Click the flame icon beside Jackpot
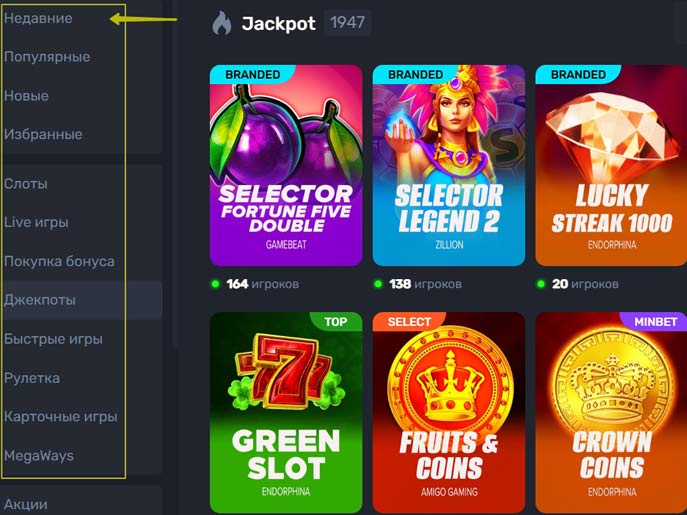687x515 pixels. coord(222,23)
